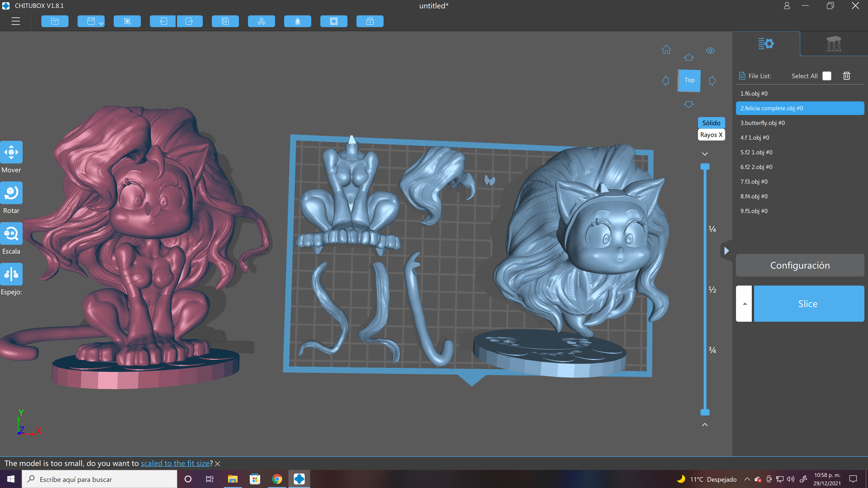The image size is (868, 488).
Task: Open Google Chrome from the taskbar
Action: pos(277,479)
